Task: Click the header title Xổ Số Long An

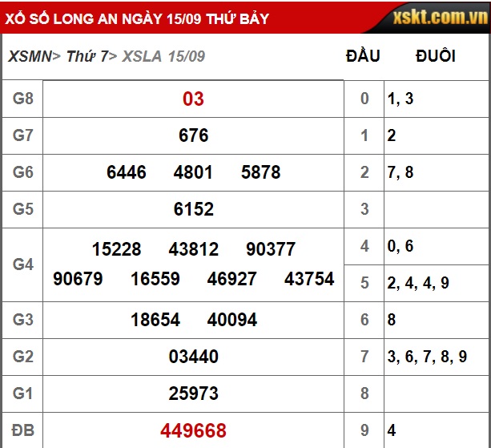Action: click(x=138, y=18)
